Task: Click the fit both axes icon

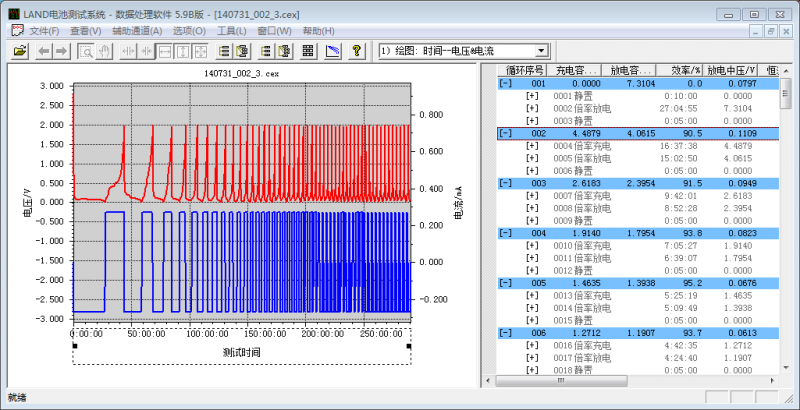Action: coord(201,51)
